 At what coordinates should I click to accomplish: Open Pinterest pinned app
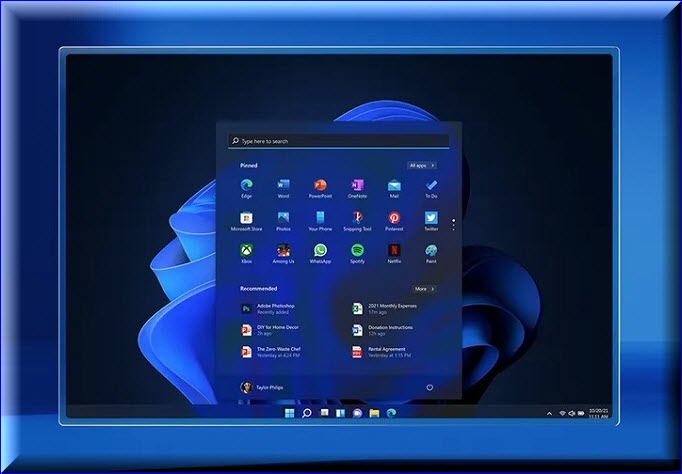point(394,221)
